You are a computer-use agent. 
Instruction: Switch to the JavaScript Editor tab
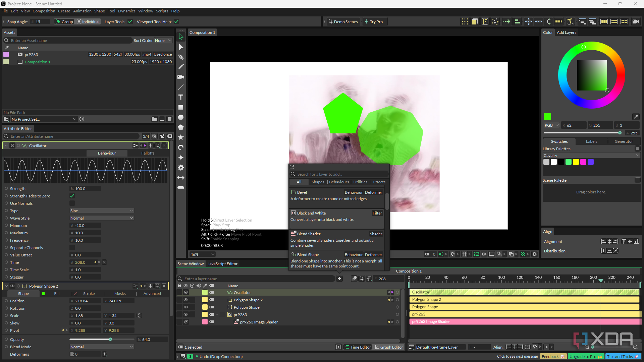pos(222,263)
